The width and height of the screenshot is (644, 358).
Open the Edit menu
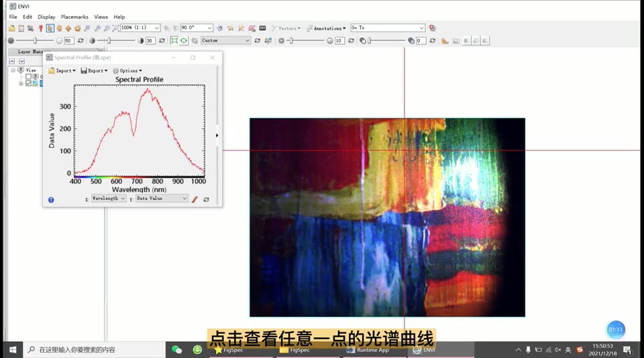(28, 17)
